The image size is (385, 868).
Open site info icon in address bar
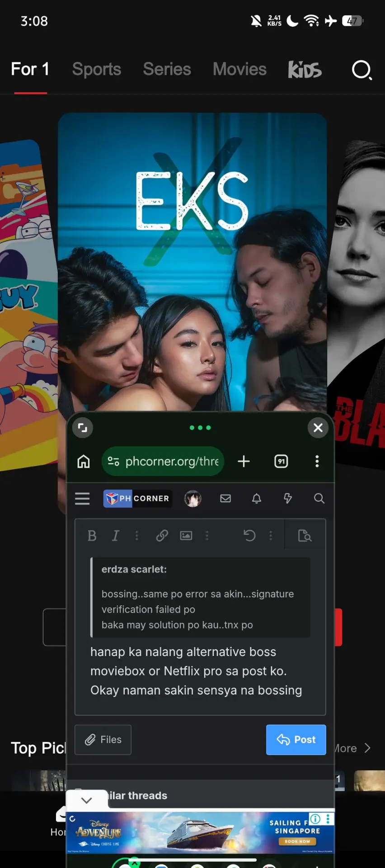click(113, 462)
